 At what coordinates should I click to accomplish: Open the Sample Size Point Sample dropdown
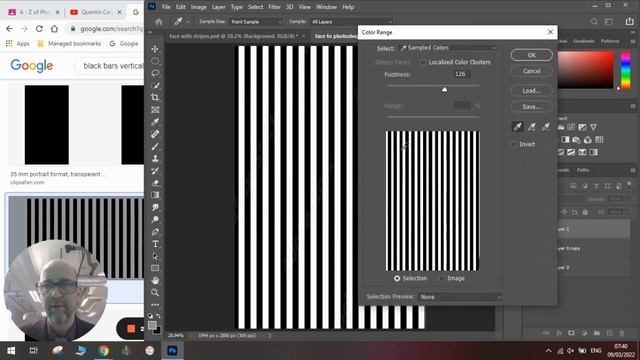(x=256, y=22)
